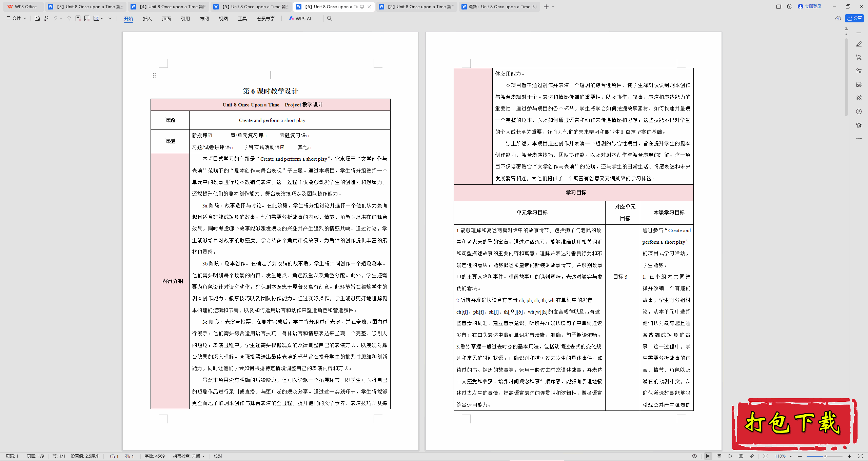Toggle the 学科实践活动课 checkbox
The height and width of the screenshot is (461, 868).
[282, 147]
